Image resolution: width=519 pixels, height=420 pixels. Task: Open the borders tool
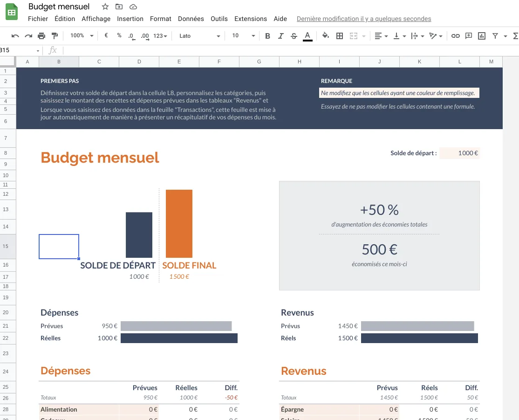pos(340,36)
